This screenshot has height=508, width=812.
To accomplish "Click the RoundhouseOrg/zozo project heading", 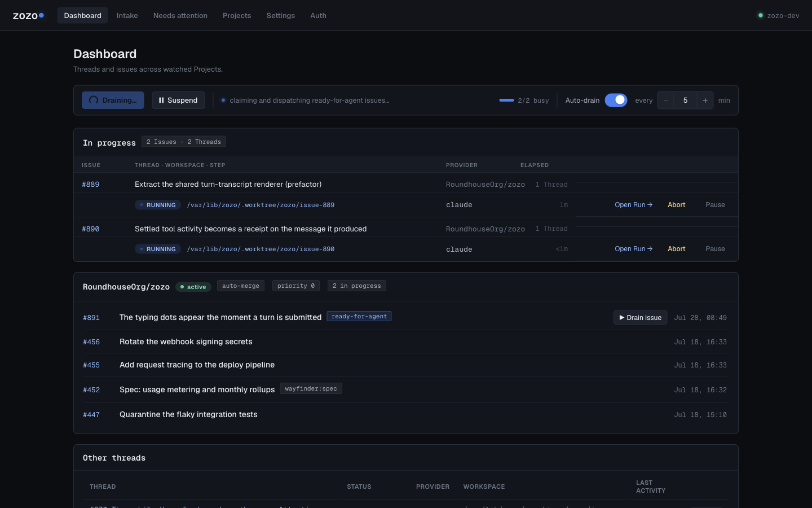I will point(126,287).
